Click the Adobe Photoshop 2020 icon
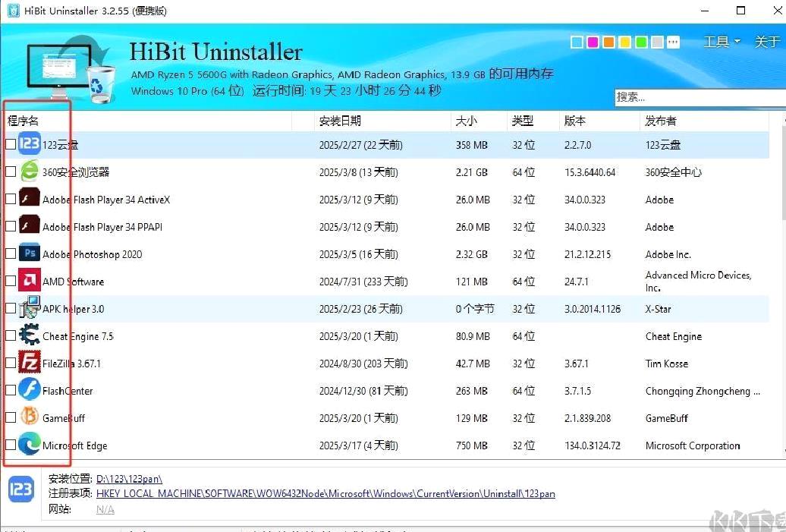 click(x=30, y=253)
